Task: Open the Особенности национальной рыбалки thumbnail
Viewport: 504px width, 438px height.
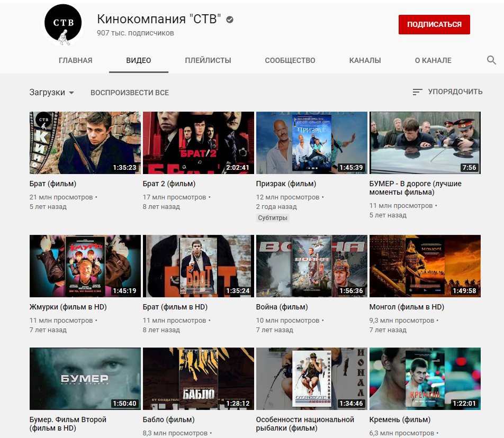Action: (x=311, y=379)
